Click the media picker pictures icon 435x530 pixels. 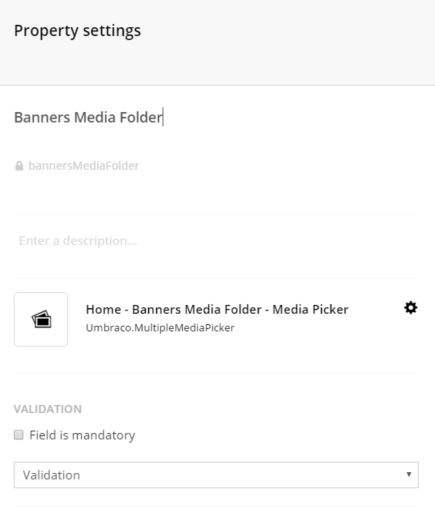(41, 319)
